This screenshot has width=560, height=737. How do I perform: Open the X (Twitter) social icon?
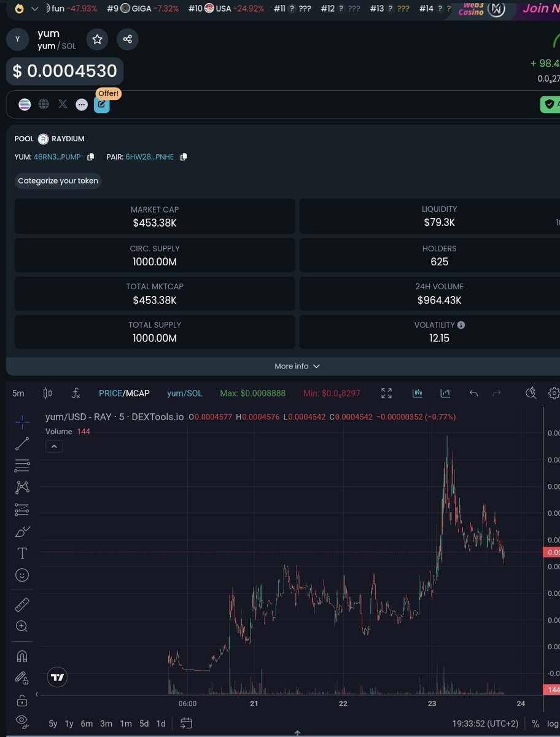[x=63, y=104]
